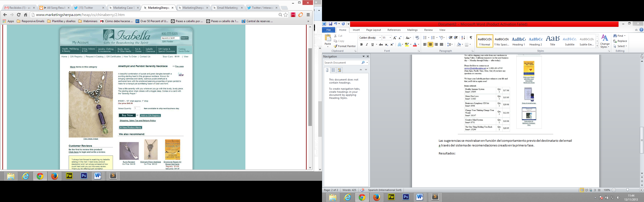Click the Format Painter brush in Word

344,46
